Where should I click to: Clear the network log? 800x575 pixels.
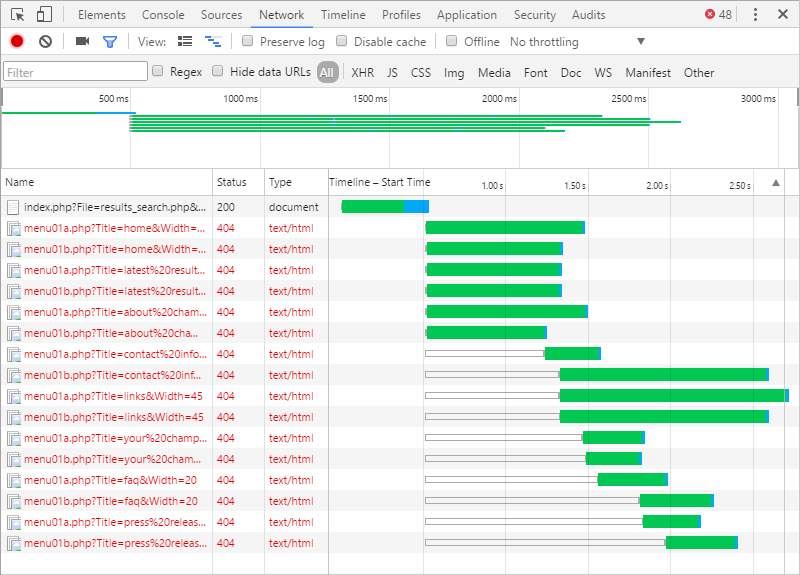point(45,42)
